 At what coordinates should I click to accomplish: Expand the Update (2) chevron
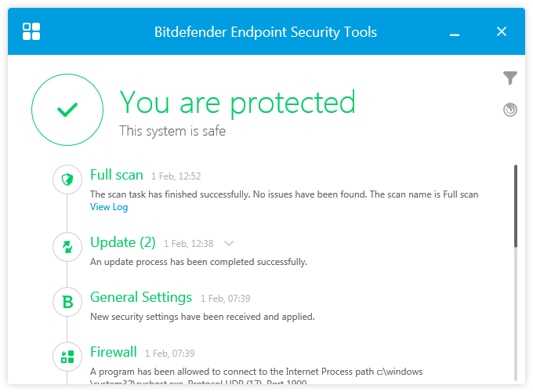tap(229, 243)
